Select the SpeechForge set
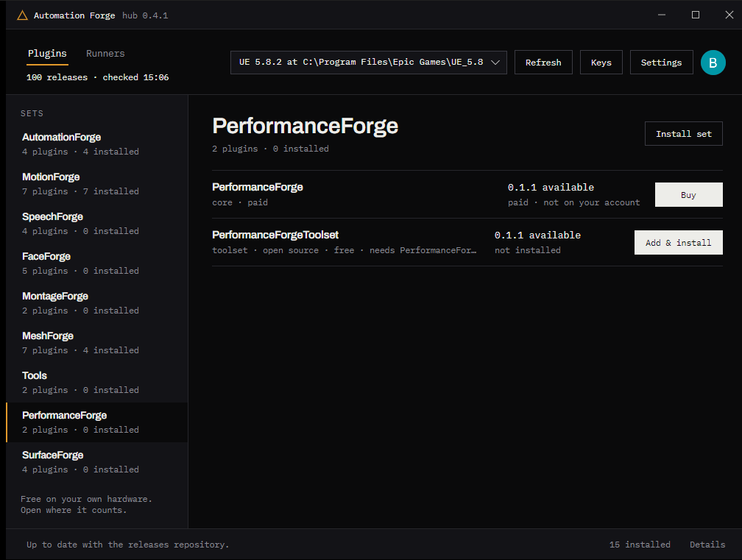This screenshot has height=560, width=742. (97, 224)
